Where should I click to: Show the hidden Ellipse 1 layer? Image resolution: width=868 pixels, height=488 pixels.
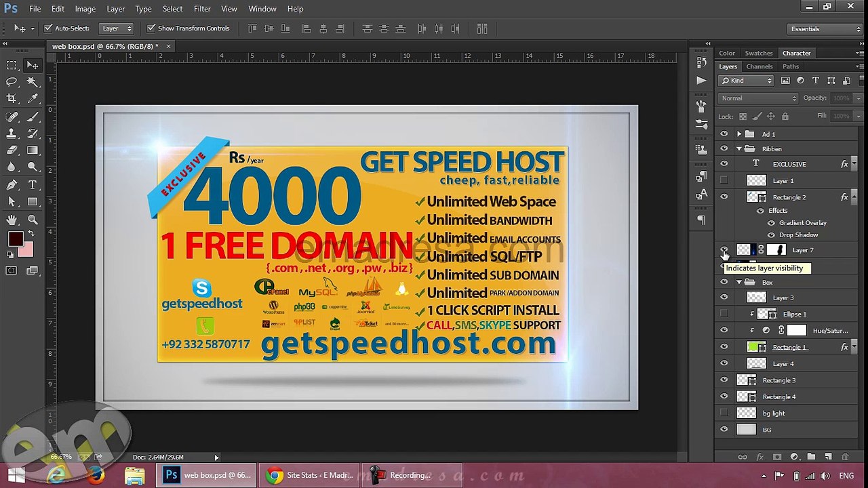(x=724, y=314)
